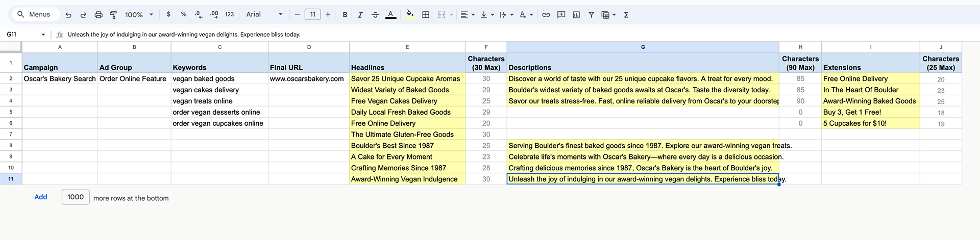
Task: Click the Merge cells icon
Action: (x=442, y=15)
